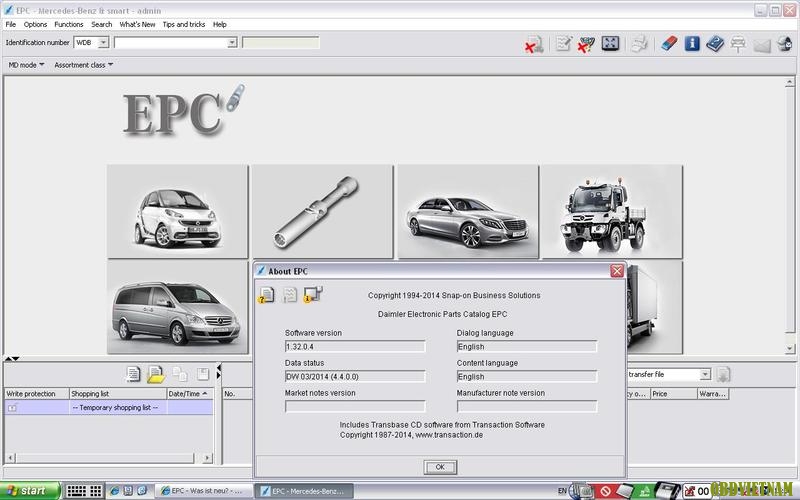Sort by Date/Time column header
This screenshot has height=500, width=800.
coord(190,393)
